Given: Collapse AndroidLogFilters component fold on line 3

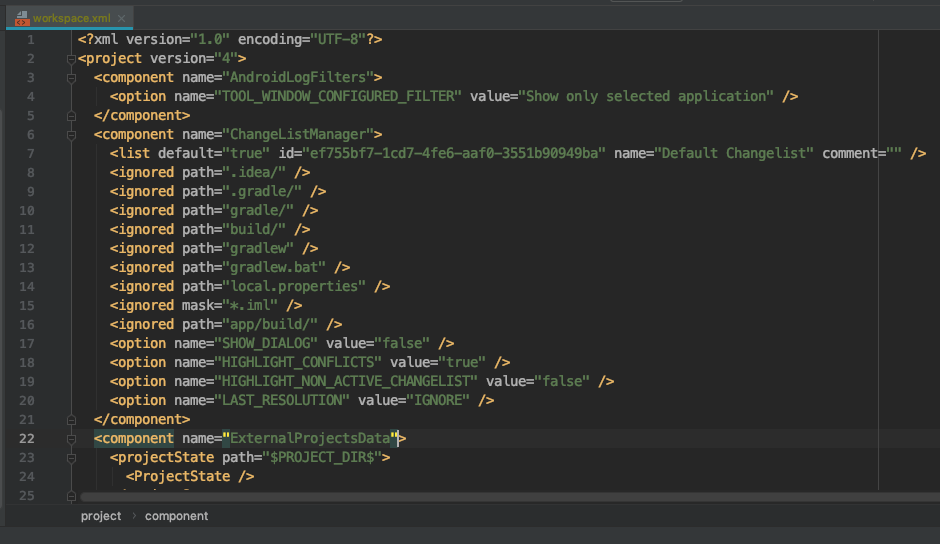Looking at the screenshot, I should coord(71,78).
